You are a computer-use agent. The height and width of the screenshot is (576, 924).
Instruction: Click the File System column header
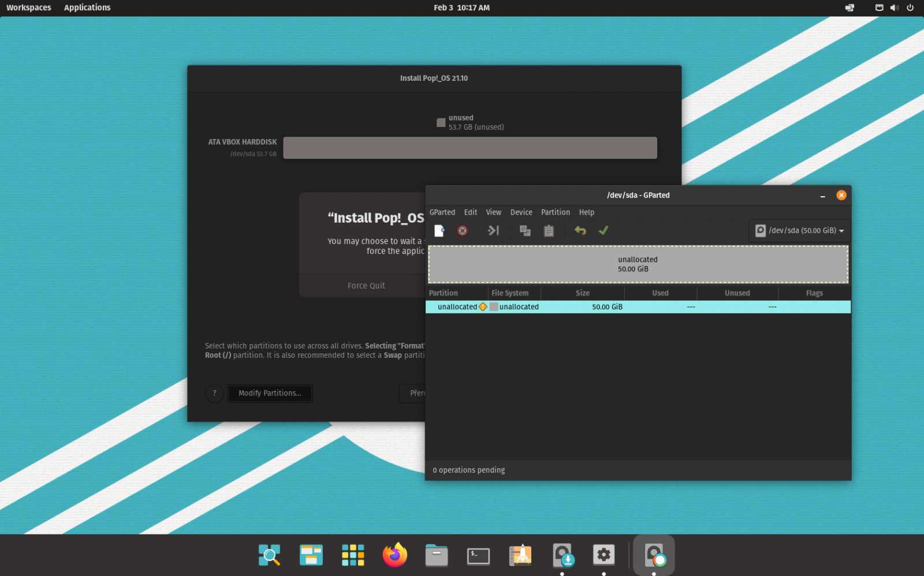point(515,293)
